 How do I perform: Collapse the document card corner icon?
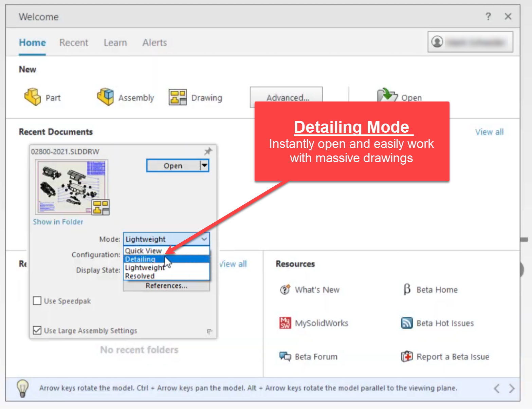[x=209, y=332]
